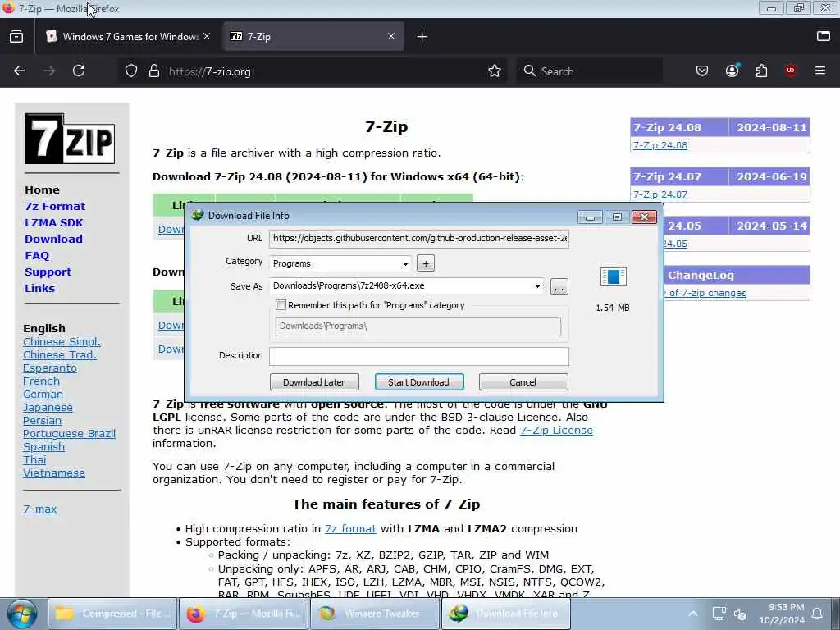Open Support sidebar link
The width and height of the screenshot is (840, 630).
[x=48, y=272]
